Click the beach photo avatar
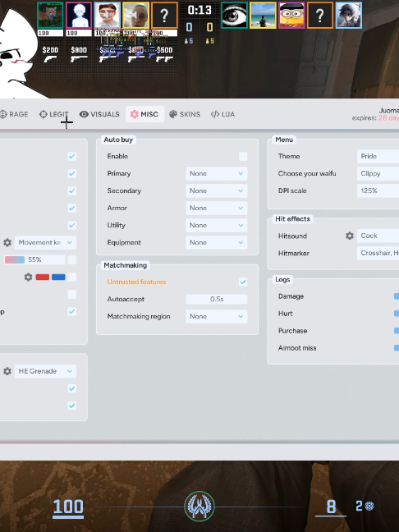This screenshot has width=399, height=532. point(263,16)
